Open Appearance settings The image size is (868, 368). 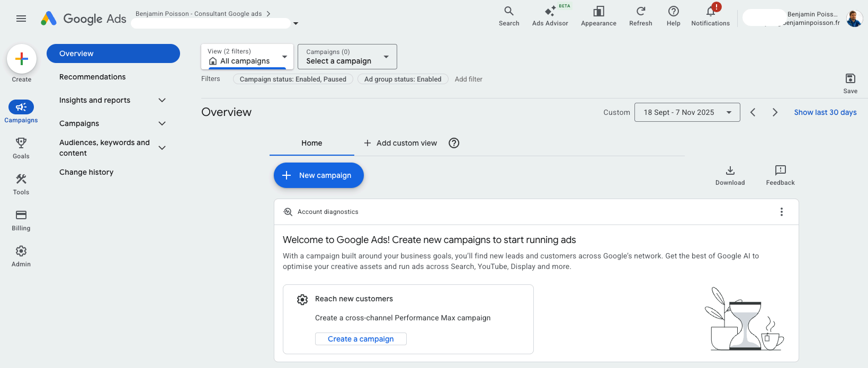tap(598, 16)
